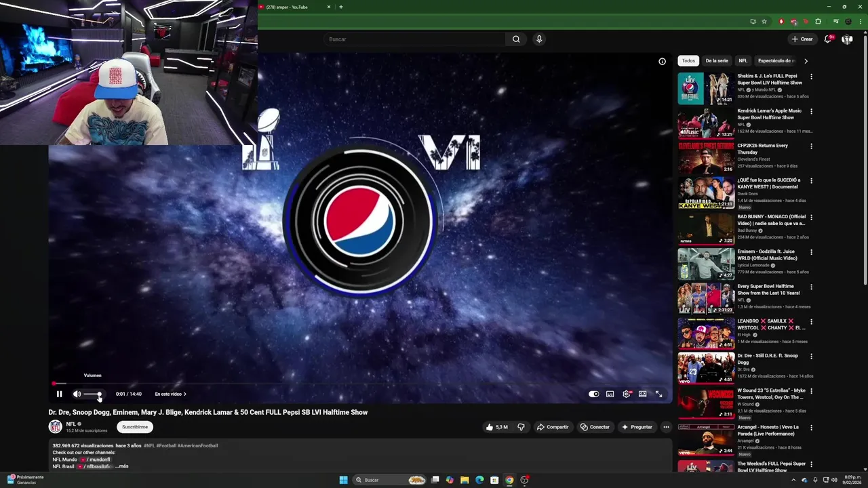Screen dimensions: 868x488
Task: Open options menu for Shakira & J. Lo video
Action: (811, 77)
